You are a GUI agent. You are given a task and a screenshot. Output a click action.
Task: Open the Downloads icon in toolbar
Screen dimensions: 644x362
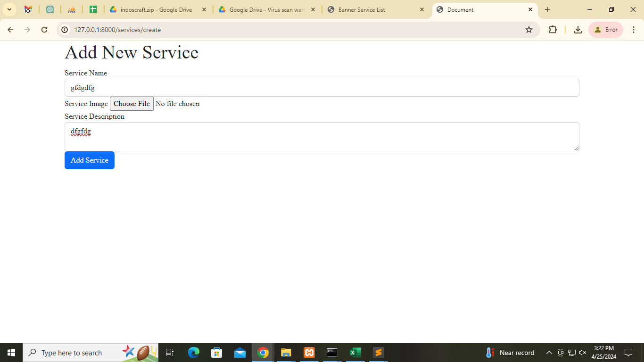pyautogui.click(x=578, y=30)
